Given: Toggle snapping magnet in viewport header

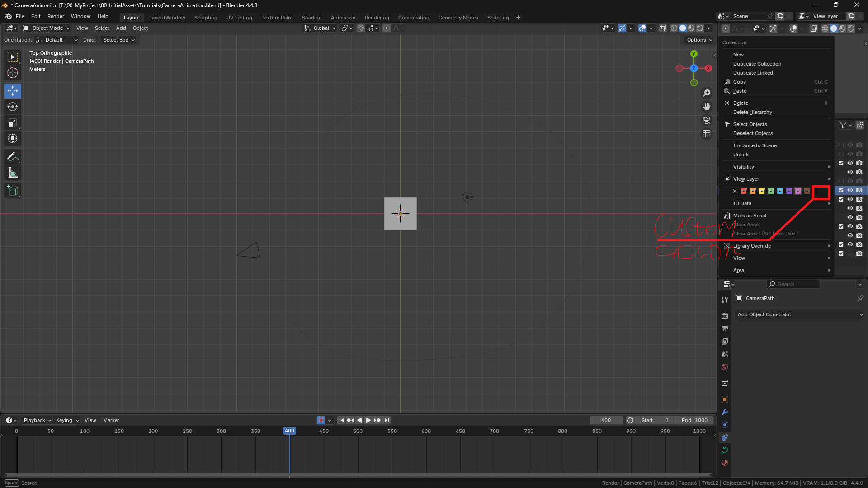Looking at the screenshot, I should tap(361, 28).
